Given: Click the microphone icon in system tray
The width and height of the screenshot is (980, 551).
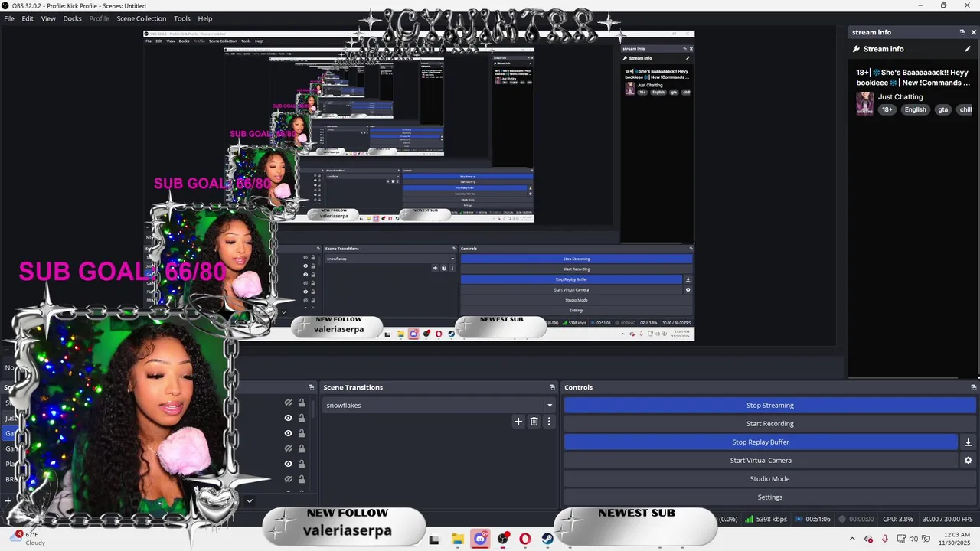Looking at the screenshot, I should (x=885, y=539).
